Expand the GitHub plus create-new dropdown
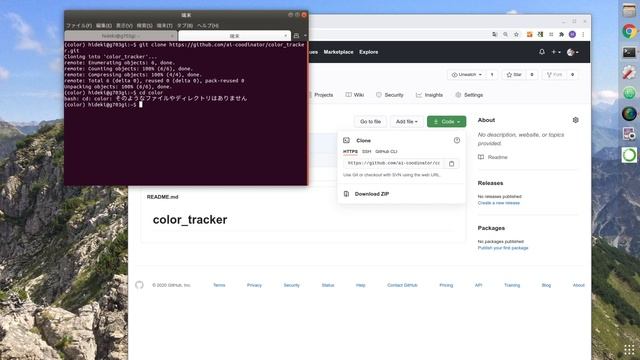The width and height of the screenshot is (640, 360). pyautogui.click(x=556, y=52)
